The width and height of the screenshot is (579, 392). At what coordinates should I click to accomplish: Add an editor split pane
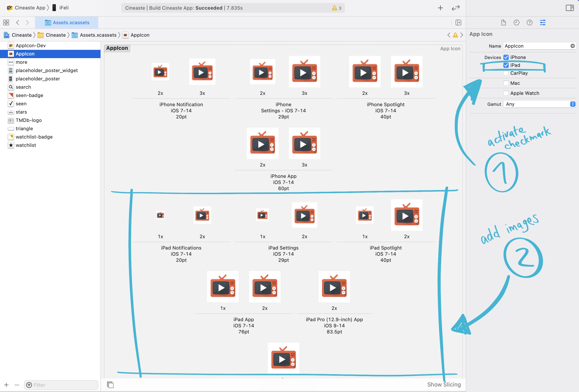point(458,23)
